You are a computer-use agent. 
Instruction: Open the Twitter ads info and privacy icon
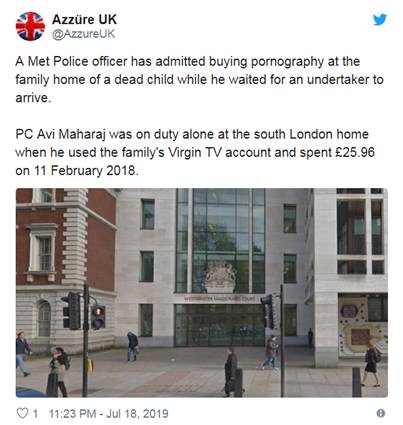[380, 413]
